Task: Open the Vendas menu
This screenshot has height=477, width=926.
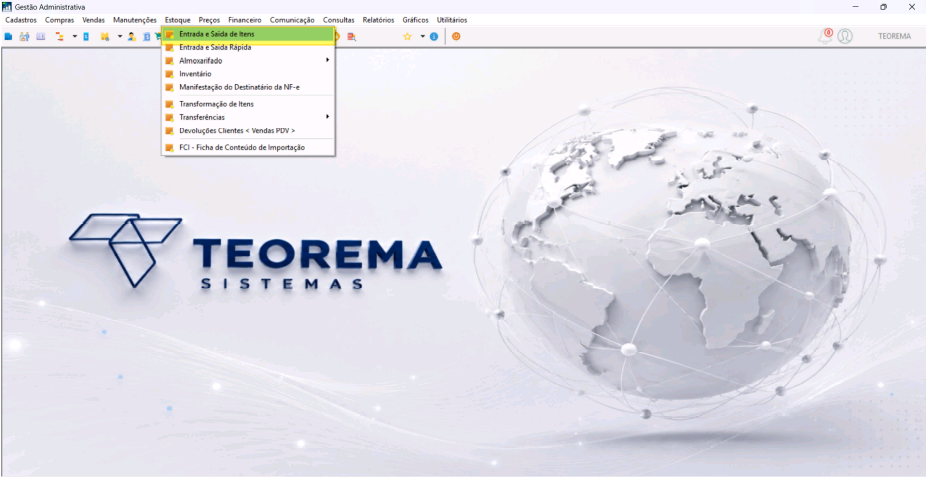Action: (x=93, y=20)
